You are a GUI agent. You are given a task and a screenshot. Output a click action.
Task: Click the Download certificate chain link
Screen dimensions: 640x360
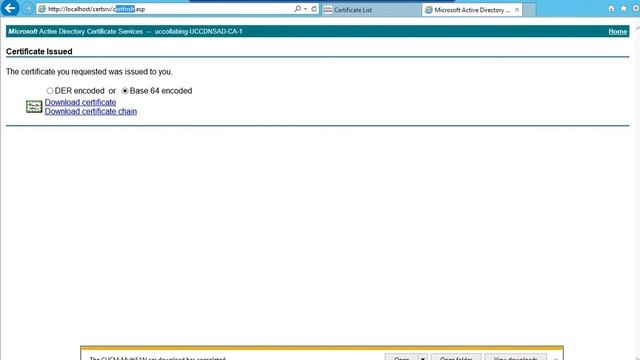(x=91, y=111)
